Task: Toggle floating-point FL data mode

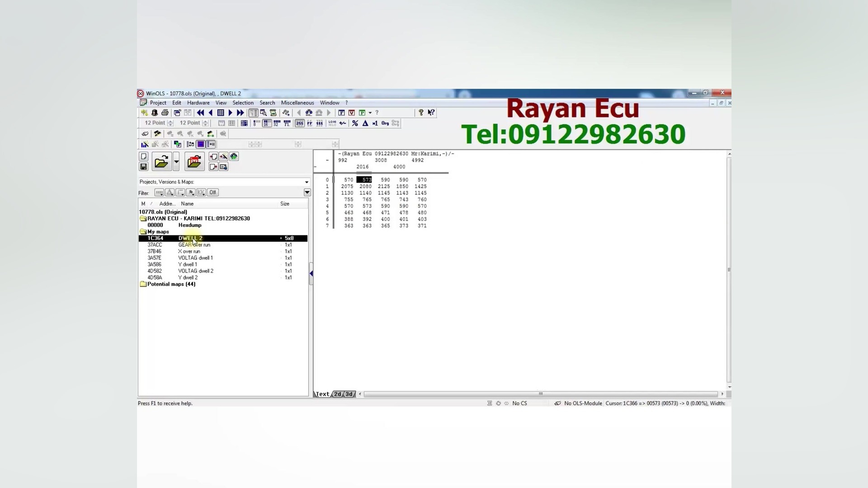Action: [x=287, y=123]
